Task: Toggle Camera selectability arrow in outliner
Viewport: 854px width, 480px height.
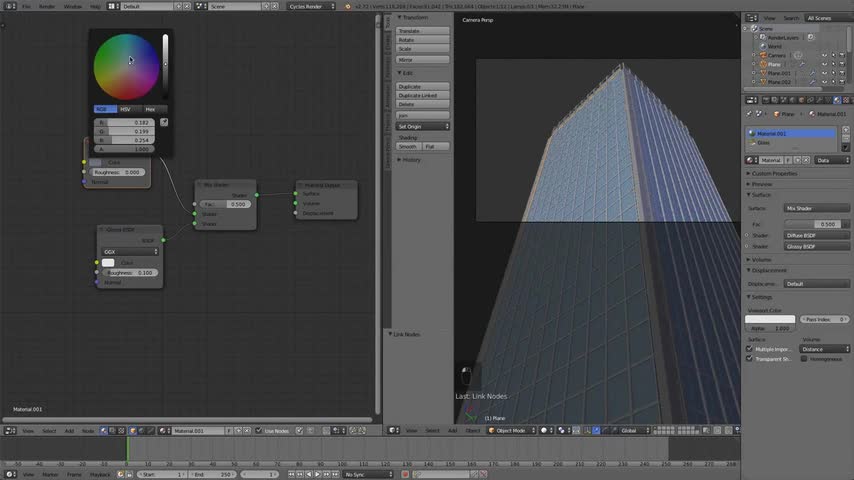Action: coord(833,56)
